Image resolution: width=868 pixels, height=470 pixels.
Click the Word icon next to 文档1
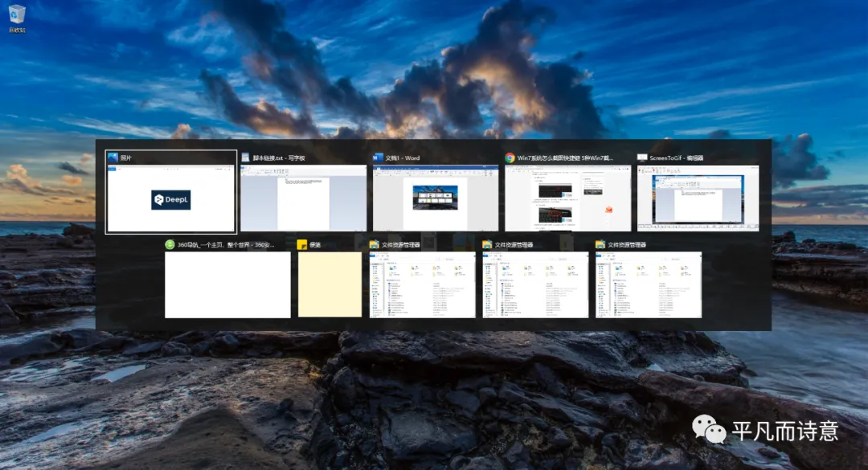(378, 157)
